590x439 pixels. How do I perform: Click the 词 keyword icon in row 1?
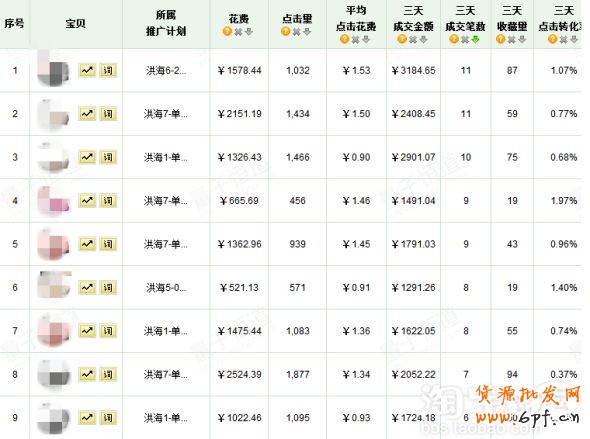108,70
